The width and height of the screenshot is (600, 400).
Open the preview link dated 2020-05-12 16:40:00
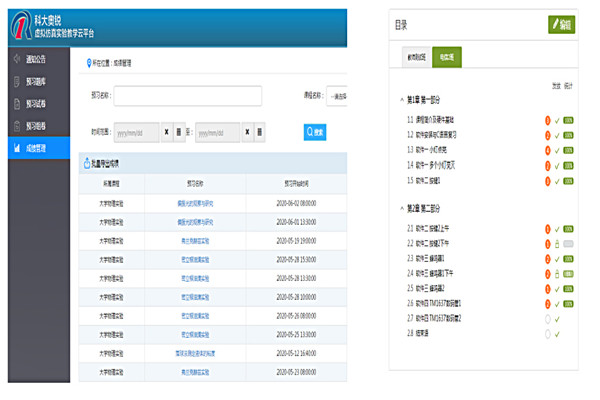[x=195, y=354]
